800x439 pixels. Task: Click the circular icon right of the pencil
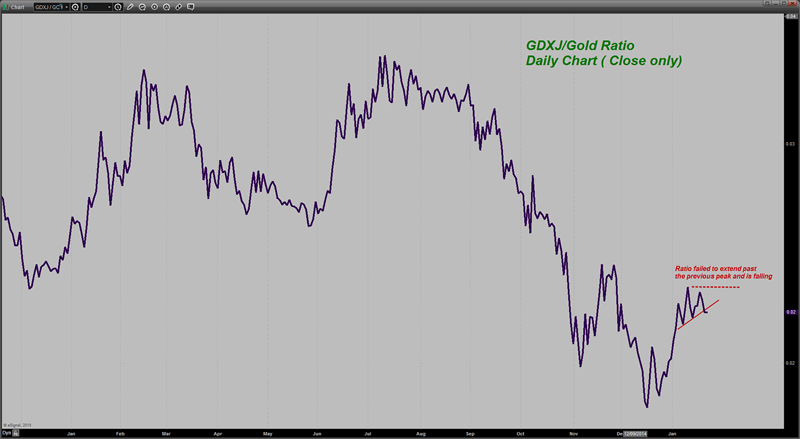click(142, 7)
